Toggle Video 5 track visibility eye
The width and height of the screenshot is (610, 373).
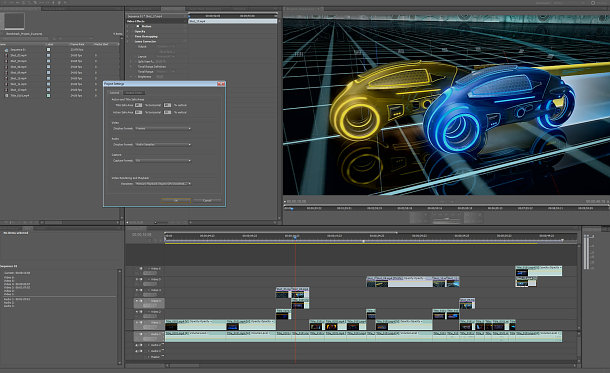tap(137, 279)
